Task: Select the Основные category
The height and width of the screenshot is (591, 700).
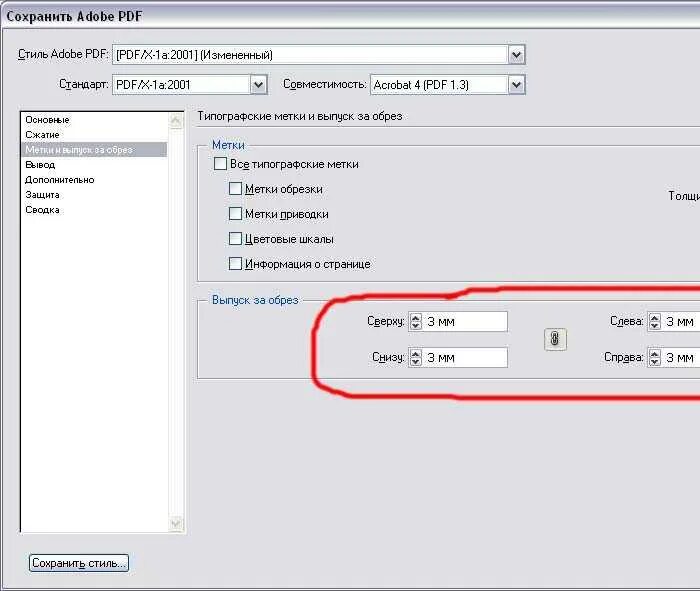Action: point(94,120)
